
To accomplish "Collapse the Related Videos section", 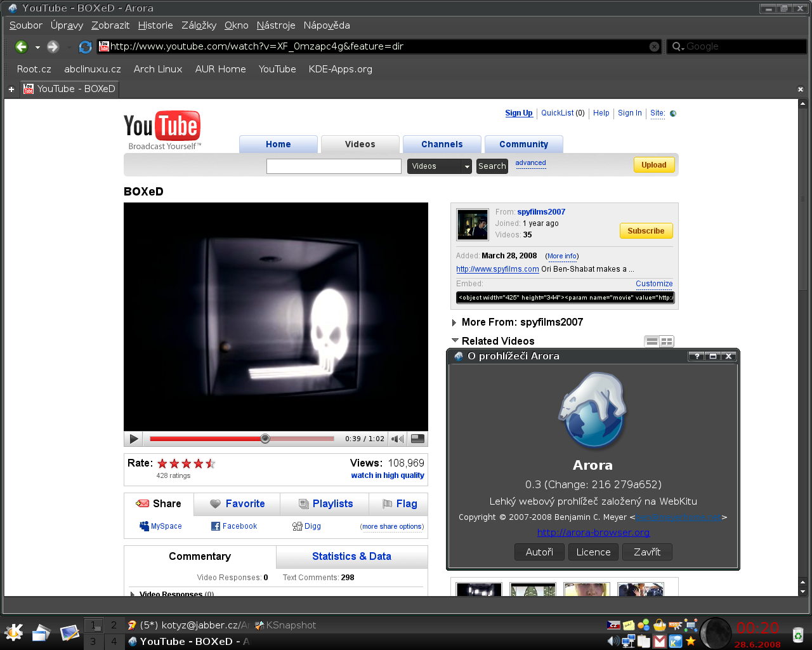I will coord(455,341).
